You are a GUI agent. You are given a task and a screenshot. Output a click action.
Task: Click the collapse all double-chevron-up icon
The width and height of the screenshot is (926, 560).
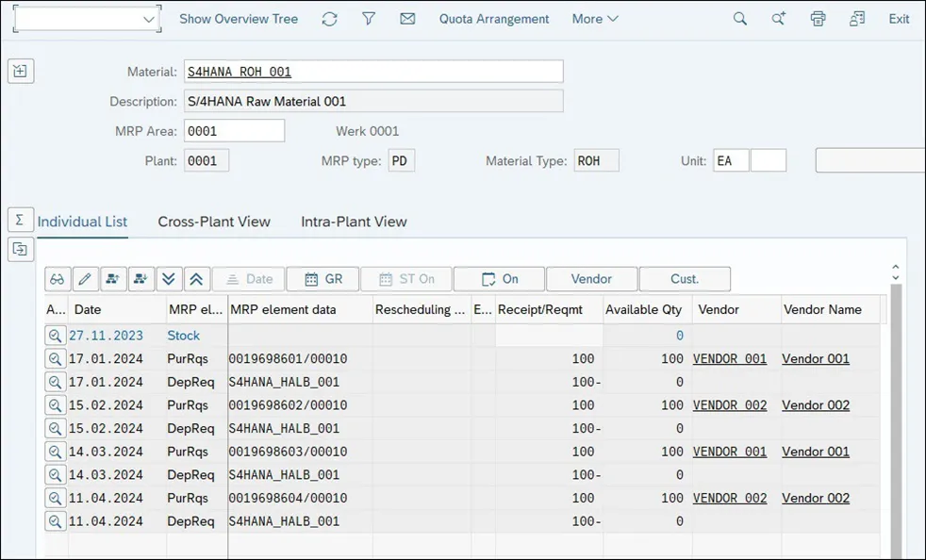tap(196, 279)
